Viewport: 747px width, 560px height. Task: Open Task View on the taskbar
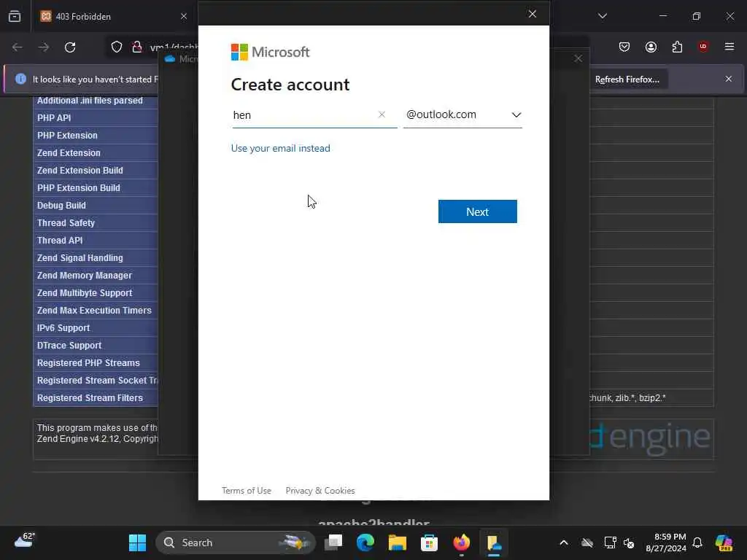pos(333,542)
